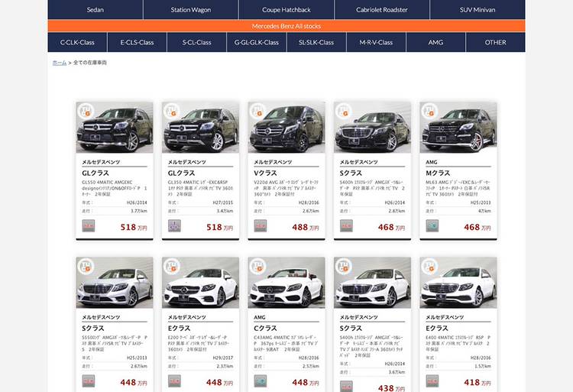Click the round logo badge on the white E200 photo

[171, 267]
